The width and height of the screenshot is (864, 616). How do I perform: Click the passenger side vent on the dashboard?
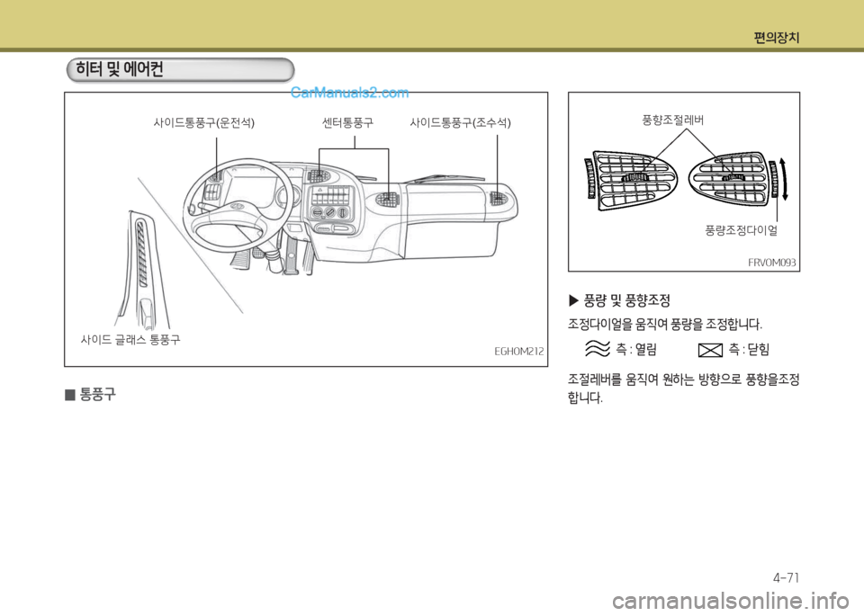[499, 198]
